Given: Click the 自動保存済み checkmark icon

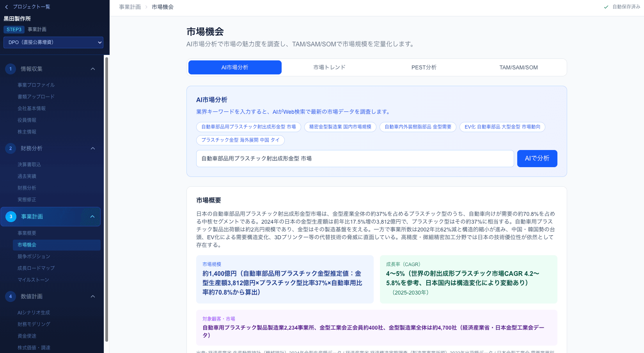Looking at the screenshot, I should tap(606, 7).
